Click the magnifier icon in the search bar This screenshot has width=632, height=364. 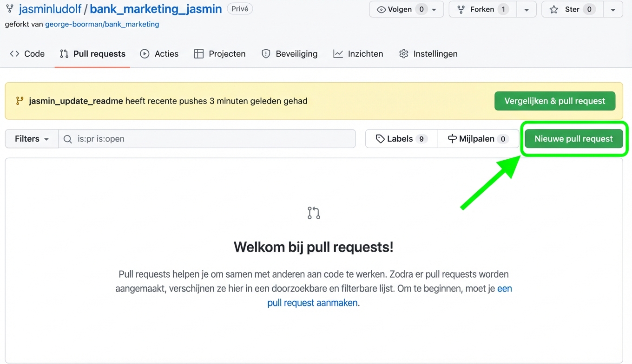pos(68,139)
